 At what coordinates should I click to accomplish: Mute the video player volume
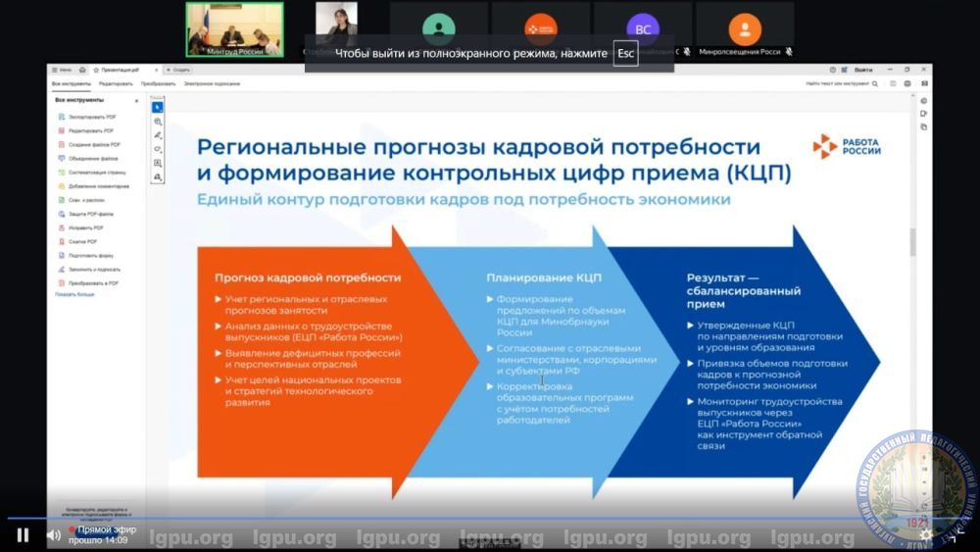pos(53,535)
